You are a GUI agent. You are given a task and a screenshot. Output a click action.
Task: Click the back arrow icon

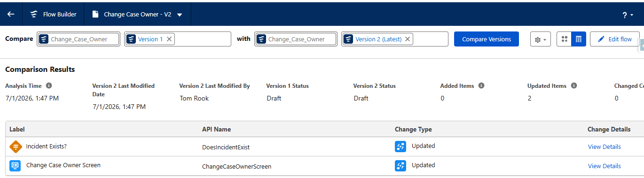[11, 14]
